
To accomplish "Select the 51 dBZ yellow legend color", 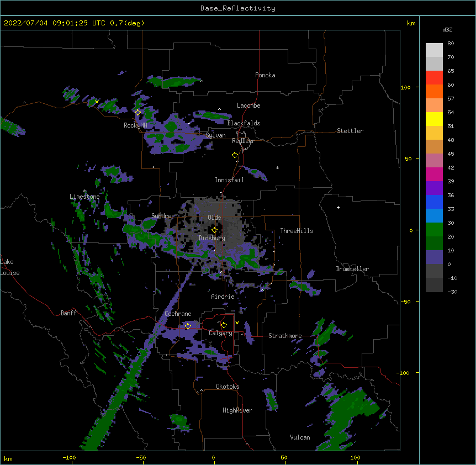I will pyautogui.click(x=434, y=119).
